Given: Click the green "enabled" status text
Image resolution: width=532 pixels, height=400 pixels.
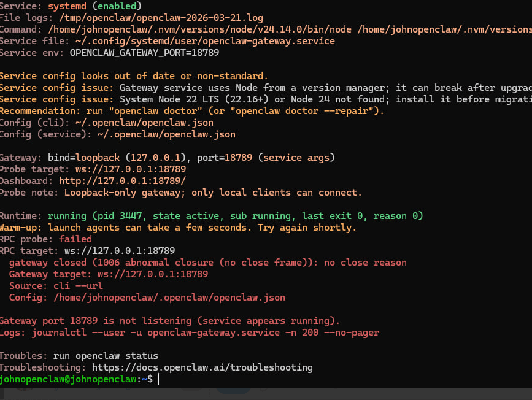Looking at the screenshot, I should (117, 6).
